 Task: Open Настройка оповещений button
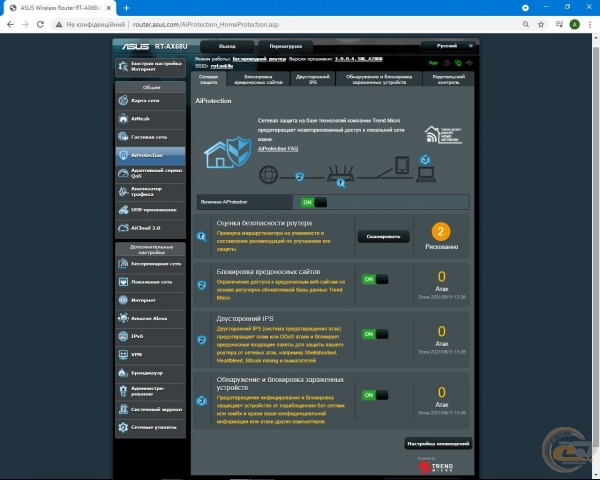tap(438, 444)
